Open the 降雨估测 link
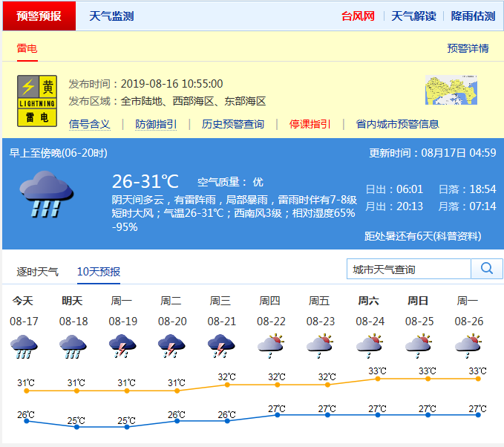This screenshot has height=447, width=504. pos(473,16)
